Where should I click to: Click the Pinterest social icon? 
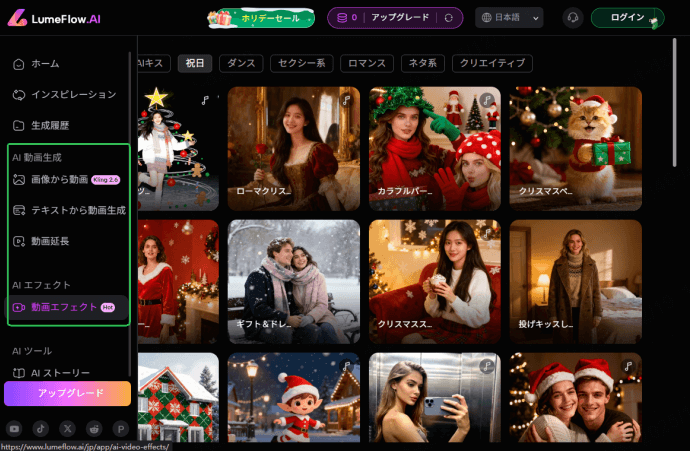pos(122,428)
